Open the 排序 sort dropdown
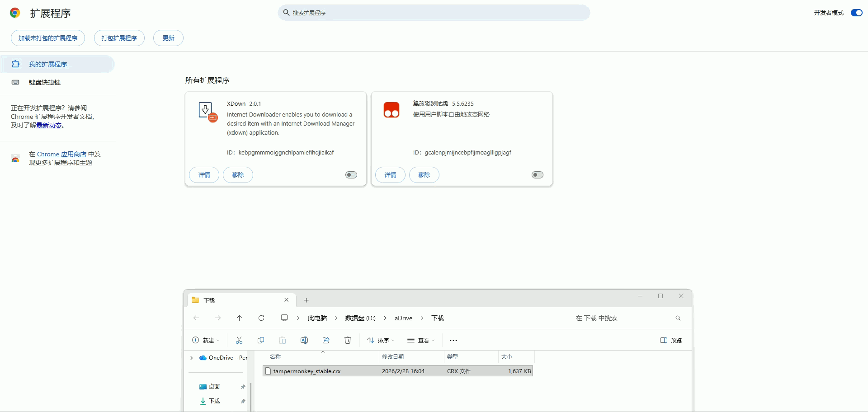 point(381,340)
